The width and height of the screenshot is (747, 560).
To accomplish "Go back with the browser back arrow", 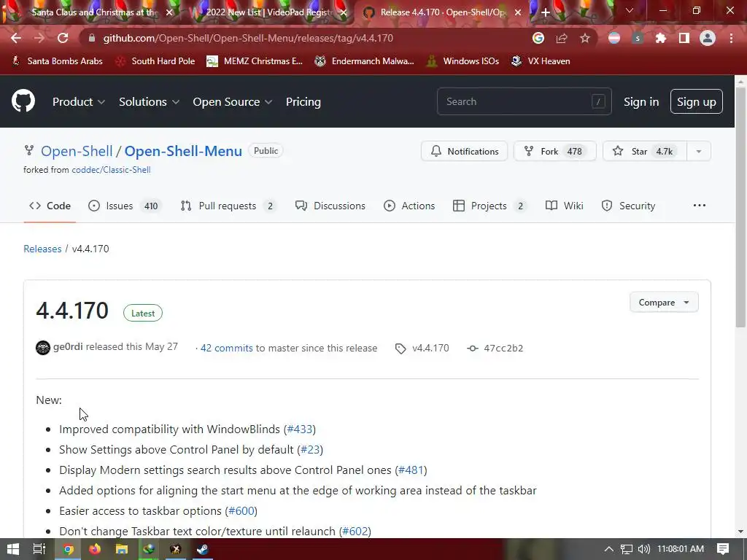I will (16, 38).
